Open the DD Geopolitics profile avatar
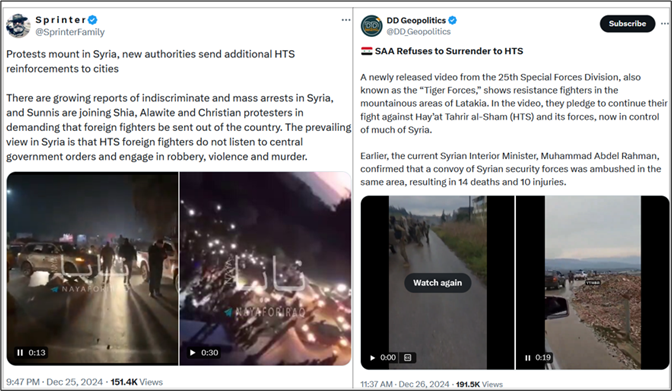This screenshot has height=391, width=672. pyautogui.click(x=371, y=26)
